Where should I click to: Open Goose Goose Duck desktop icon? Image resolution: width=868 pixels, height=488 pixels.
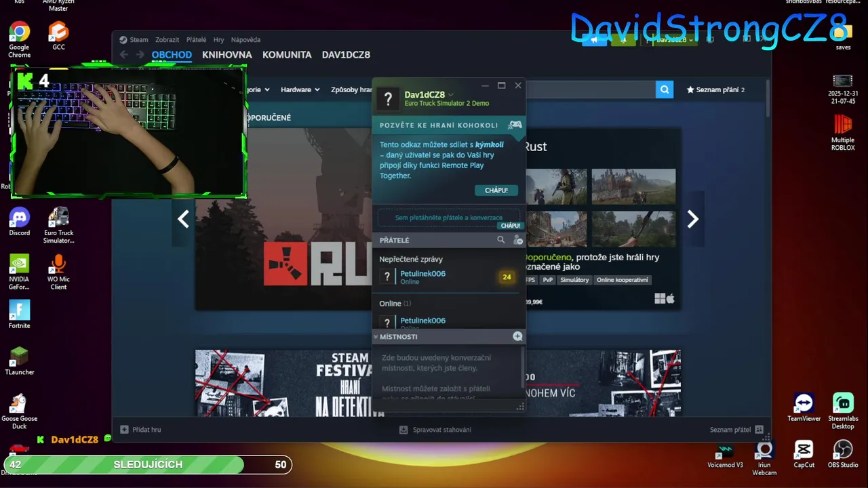19,411
